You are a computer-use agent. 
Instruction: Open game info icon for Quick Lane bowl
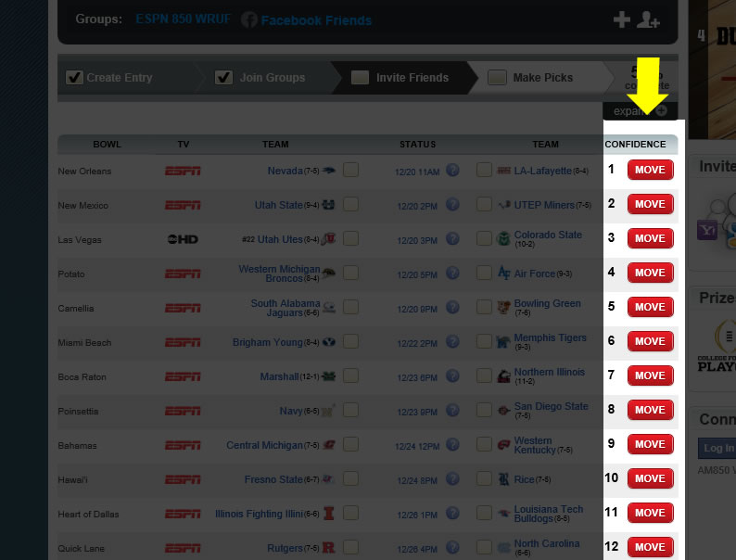point(452,547)
